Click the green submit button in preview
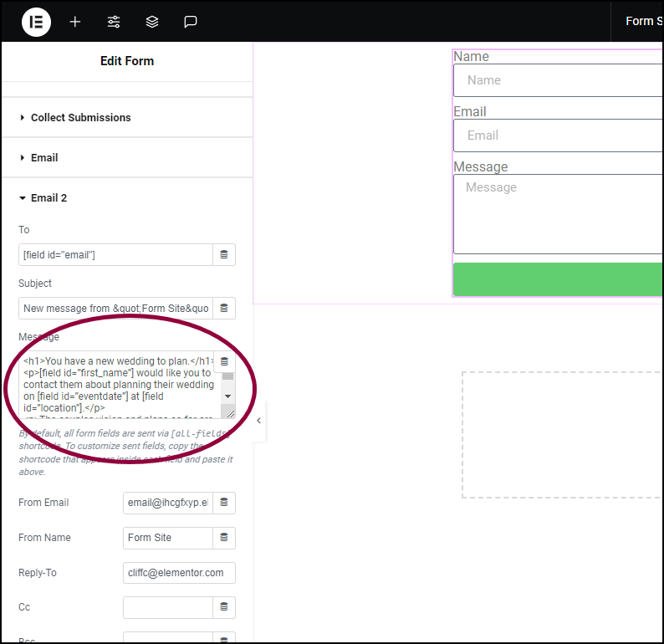 click(x=558, y=279)
